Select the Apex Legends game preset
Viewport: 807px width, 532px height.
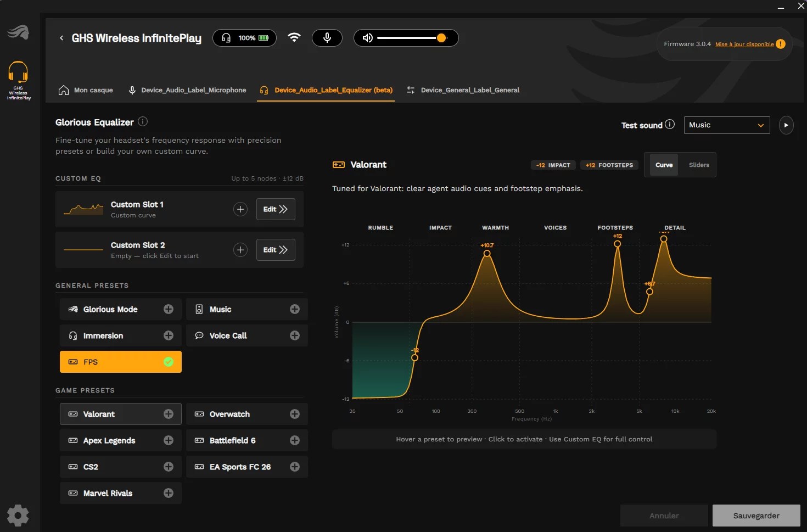(x=120, y=440)
